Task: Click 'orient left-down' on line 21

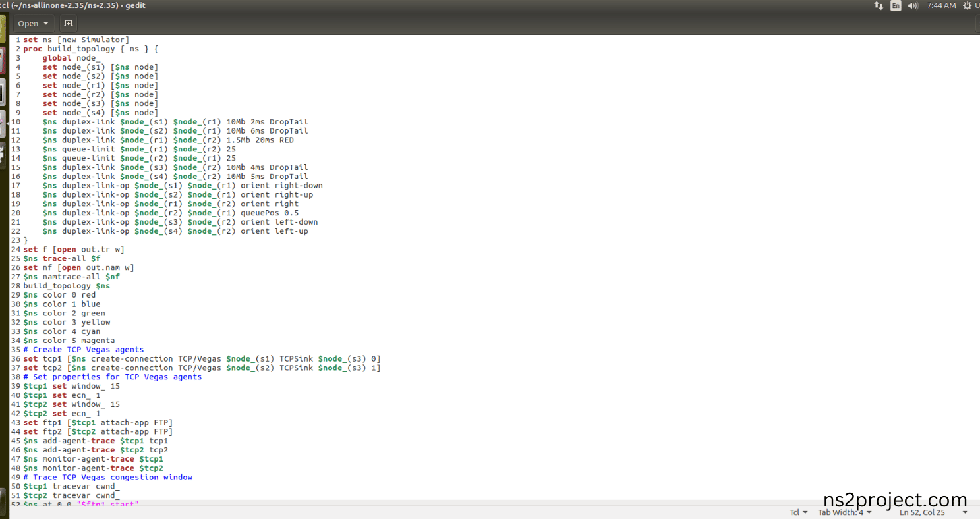Action: coord(279,222)
